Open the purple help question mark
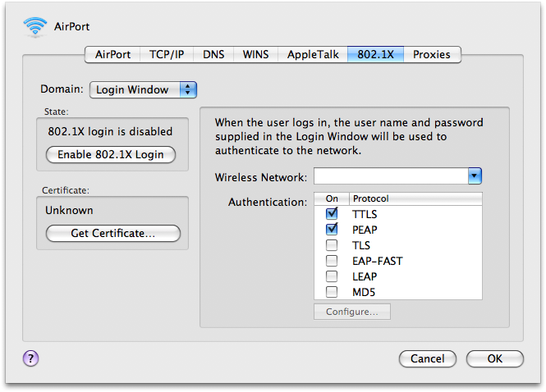 click(x=30, y=358)
